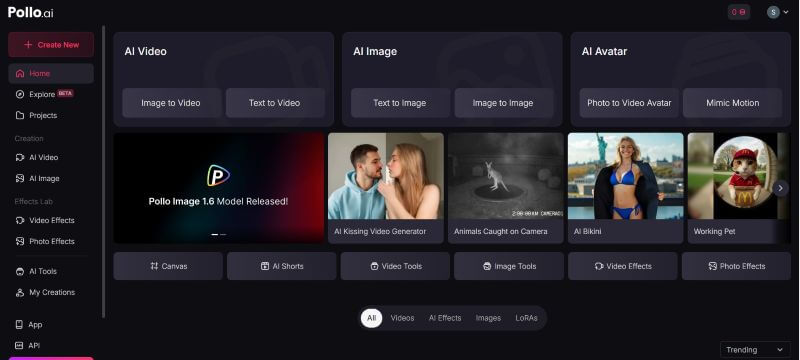This screenshot has height=360, width=800.
Task: Click the Create New button
Action: click(x=51, y=45)
